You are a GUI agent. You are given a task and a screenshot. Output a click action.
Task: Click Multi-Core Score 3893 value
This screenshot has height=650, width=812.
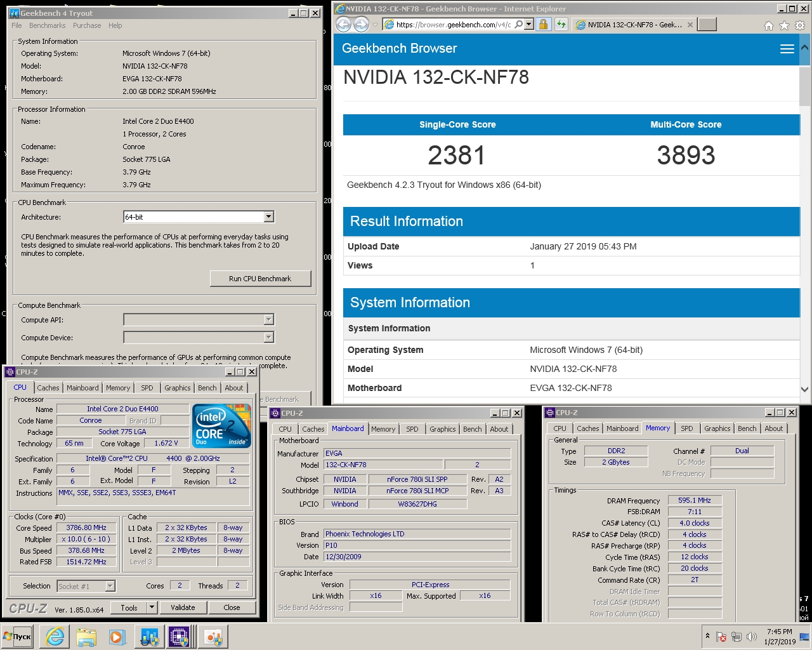tap(686, 156)
